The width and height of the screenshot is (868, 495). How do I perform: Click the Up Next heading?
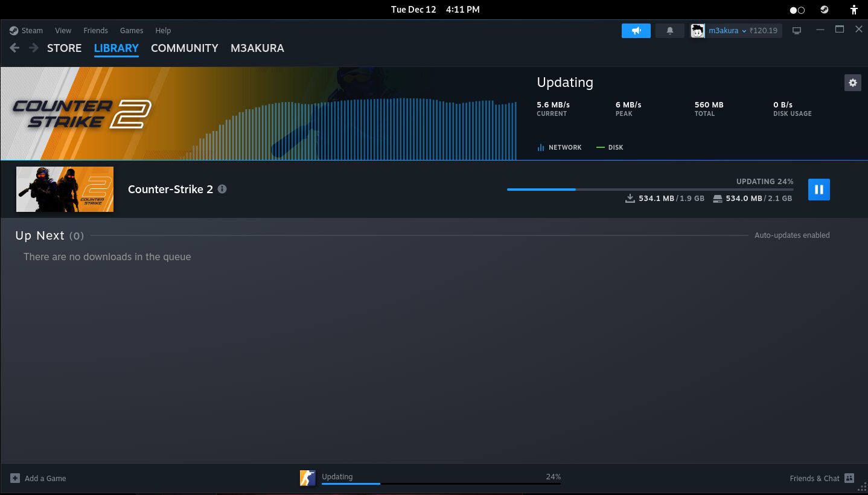point(40,235)
